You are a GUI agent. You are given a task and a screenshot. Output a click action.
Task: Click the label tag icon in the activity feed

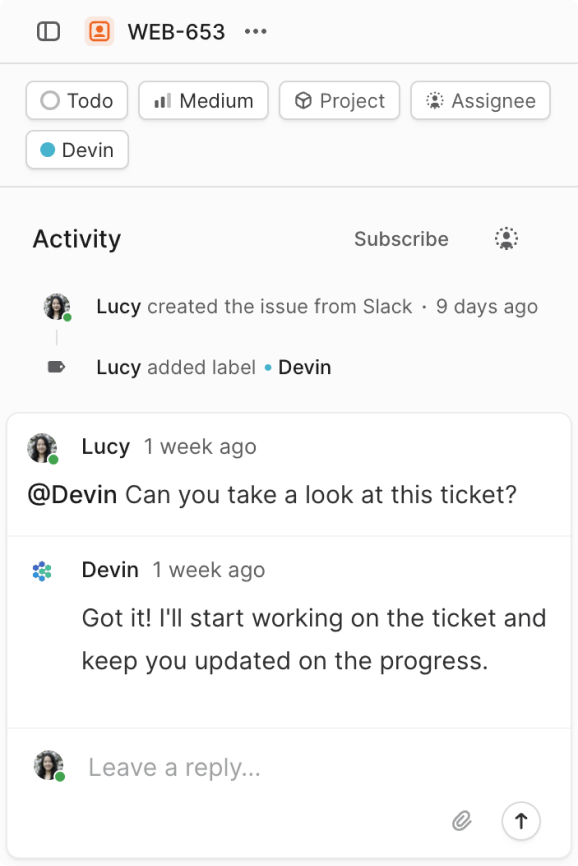coord(57,367)
